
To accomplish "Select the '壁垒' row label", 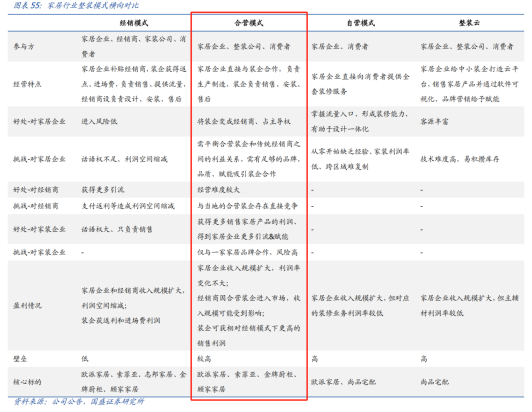I will coord(20,359).
